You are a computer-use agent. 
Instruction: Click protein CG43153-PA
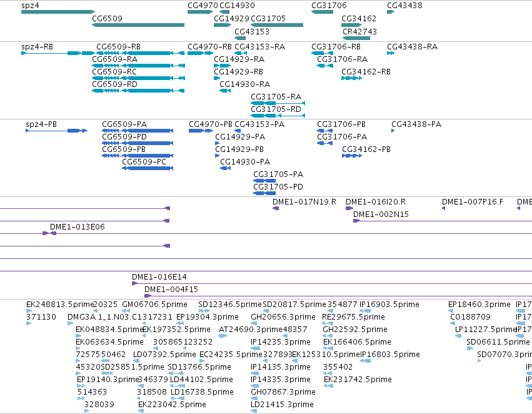click(238, 131)
